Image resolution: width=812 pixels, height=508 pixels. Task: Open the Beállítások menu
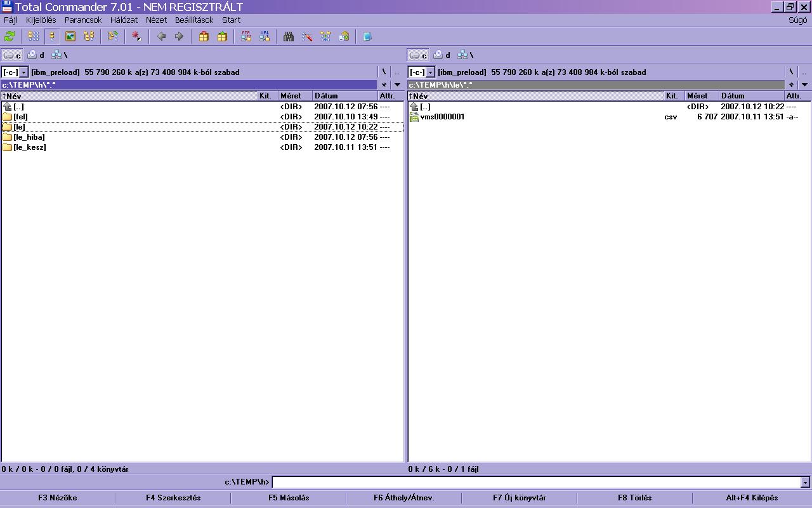point(194,20)
